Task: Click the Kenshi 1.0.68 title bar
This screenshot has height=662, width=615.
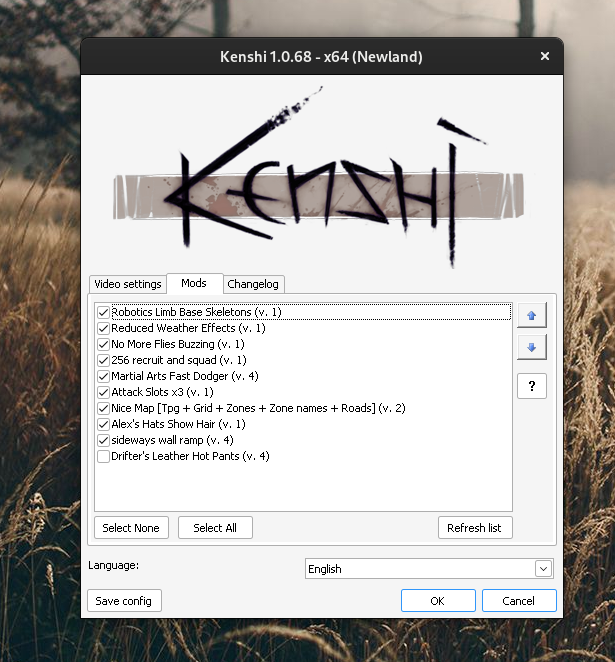Action: click(x=321, y=57)
